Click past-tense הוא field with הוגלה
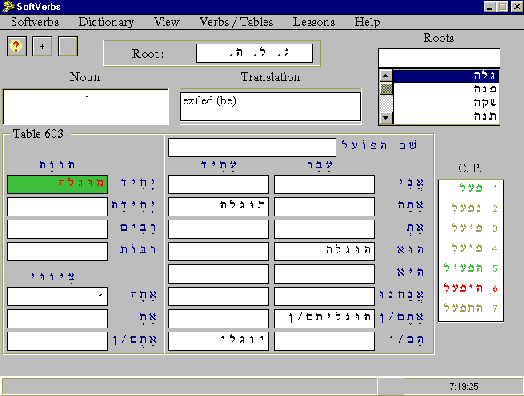524x396 pixels. pyautogui.click(x=324, y=251)
